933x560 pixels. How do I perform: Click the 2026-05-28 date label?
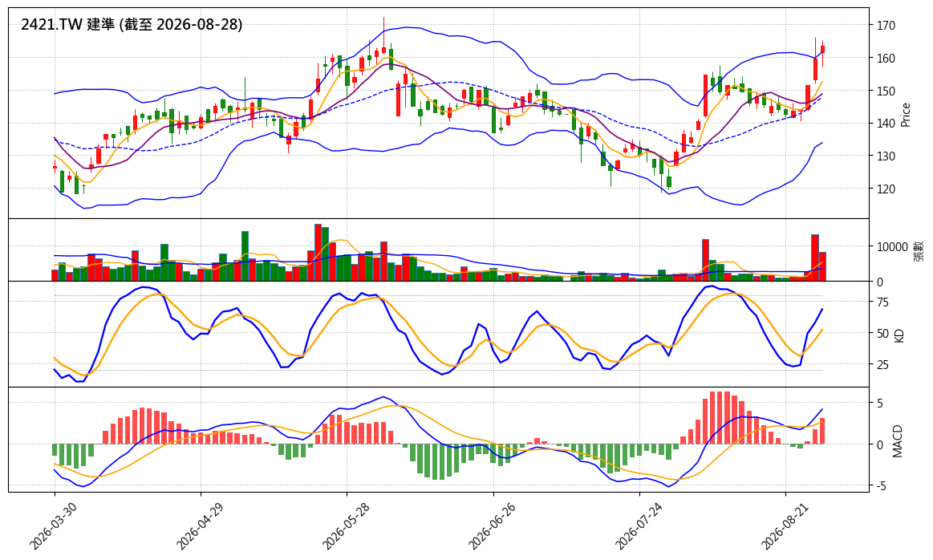click(344, 526)
